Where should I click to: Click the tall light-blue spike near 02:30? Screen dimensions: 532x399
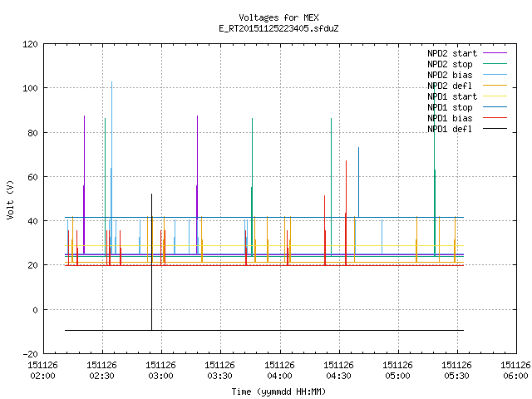(111, 168)
